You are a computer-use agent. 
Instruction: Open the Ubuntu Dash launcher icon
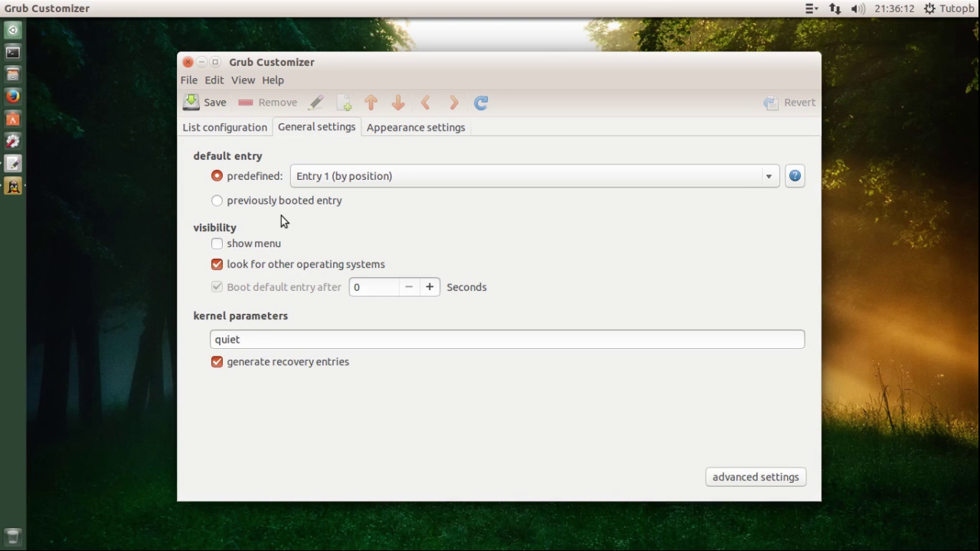tap(13, 30)
